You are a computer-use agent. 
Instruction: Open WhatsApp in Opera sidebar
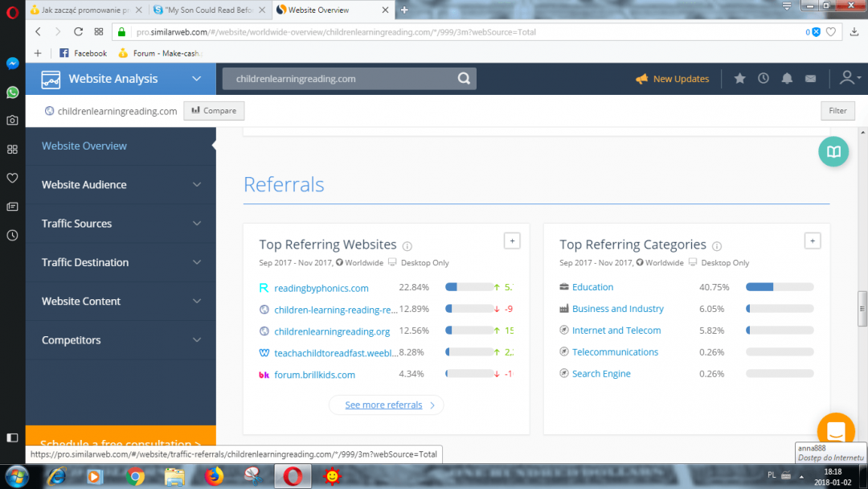coord(12,92)
